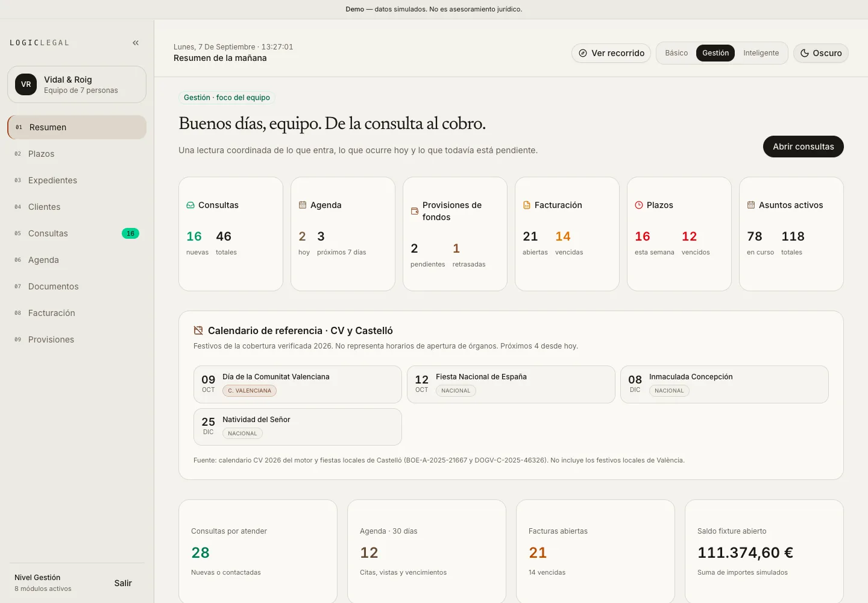Open Provisiones in the sidebar
868x603 pixels.
tap(77, 339)
